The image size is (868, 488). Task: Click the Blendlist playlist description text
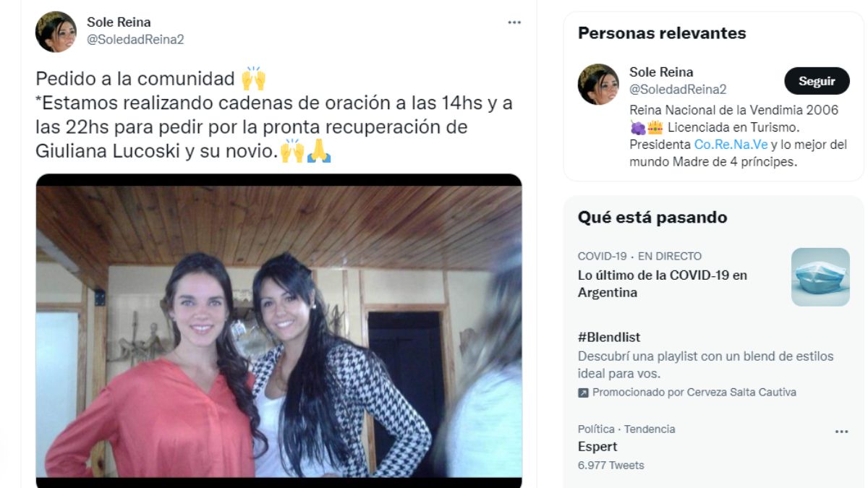706,365
